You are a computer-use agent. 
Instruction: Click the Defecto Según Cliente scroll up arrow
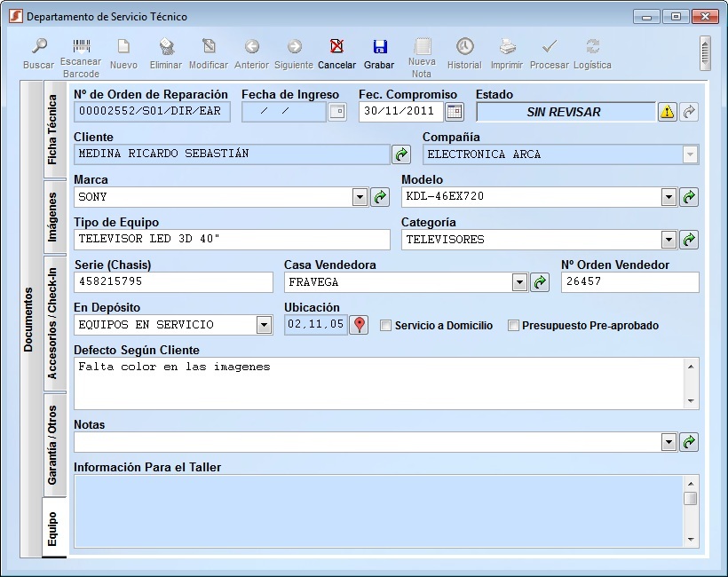[x=691, y=367]
